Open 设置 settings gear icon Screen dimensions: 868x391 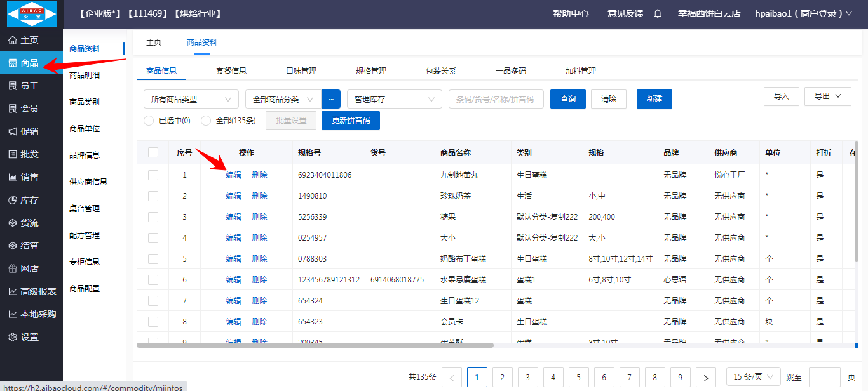[13, 337]
